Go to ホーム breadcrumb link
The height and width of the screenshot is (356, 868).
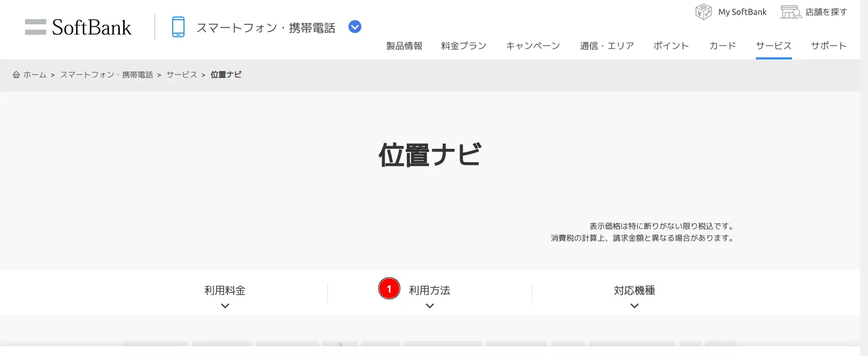[35, 75]
